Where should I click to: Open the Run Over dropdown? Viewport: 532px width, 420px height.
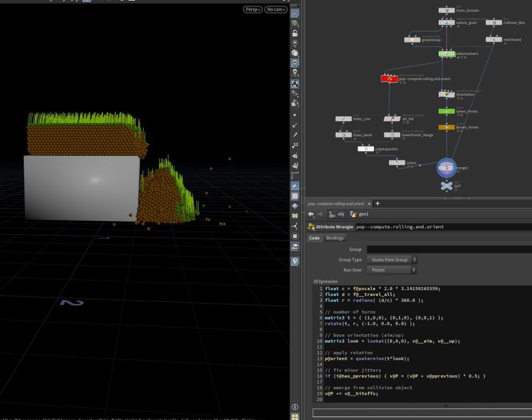pos(391,270)
